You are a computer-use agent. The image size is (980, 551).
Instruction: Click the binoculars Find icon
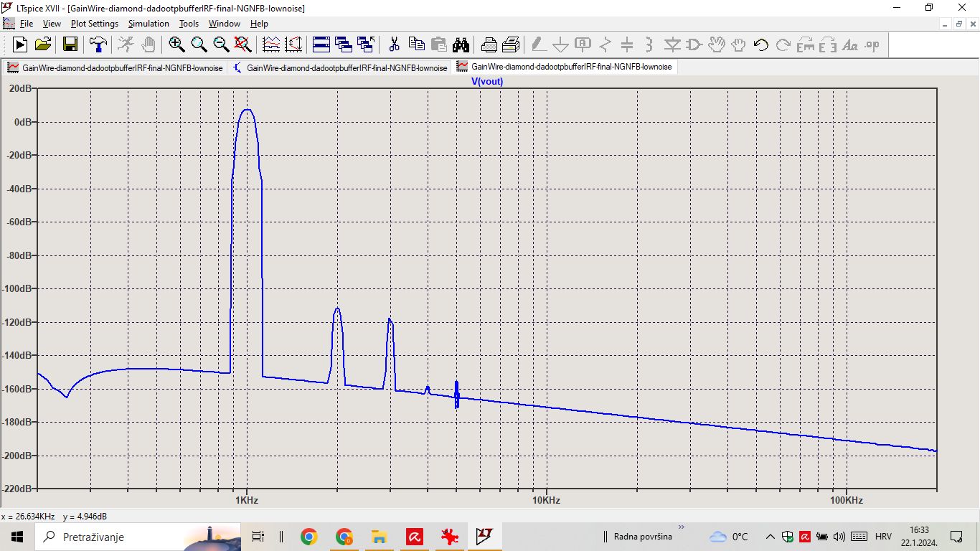click(461, 44)
